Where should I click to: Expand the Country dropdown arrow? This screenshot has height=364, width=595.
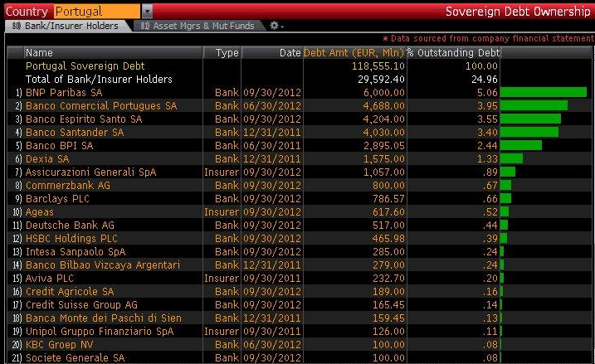tap(147, 12)
